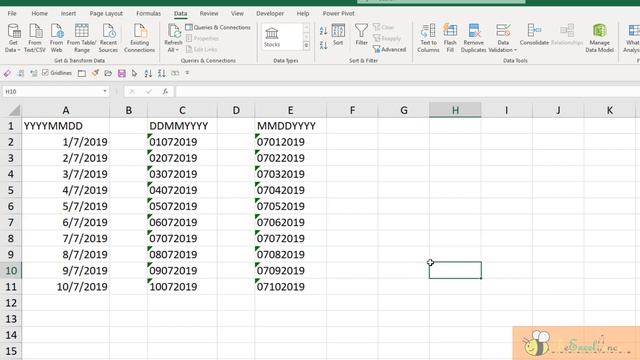Viewport: 640px width, 360px height.
Task: Click Remove Duplicates
Action: (473, 38)
